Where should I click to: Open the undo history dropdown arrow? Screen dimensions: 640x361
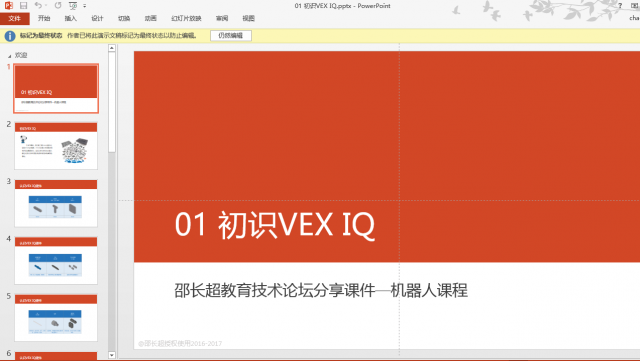(x=46, y=6)
